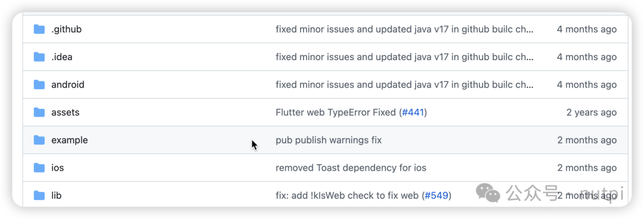This screenshot has height=219, width=644.
Task: Open the android directory name link
Action: [68, 85]
